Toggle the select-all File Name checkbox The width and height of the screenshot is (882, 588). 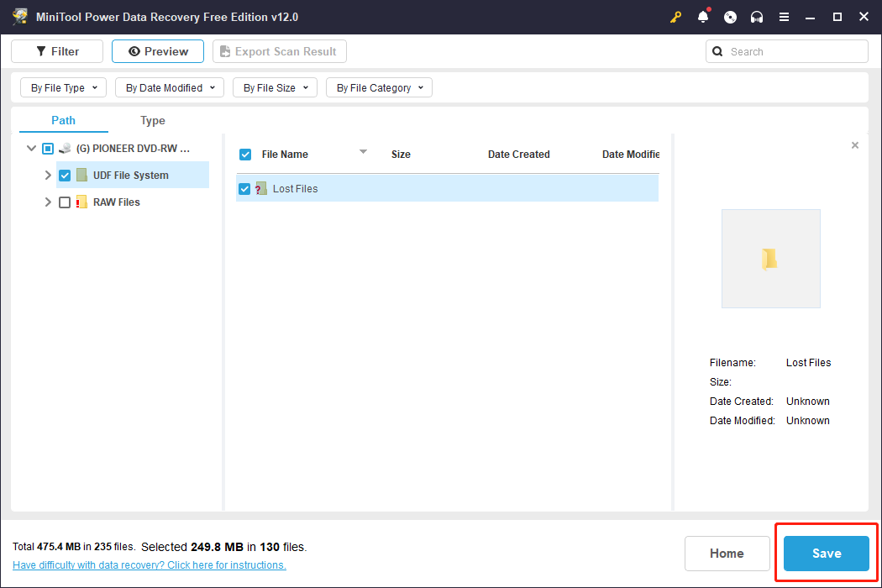click(x=245, y=155)
